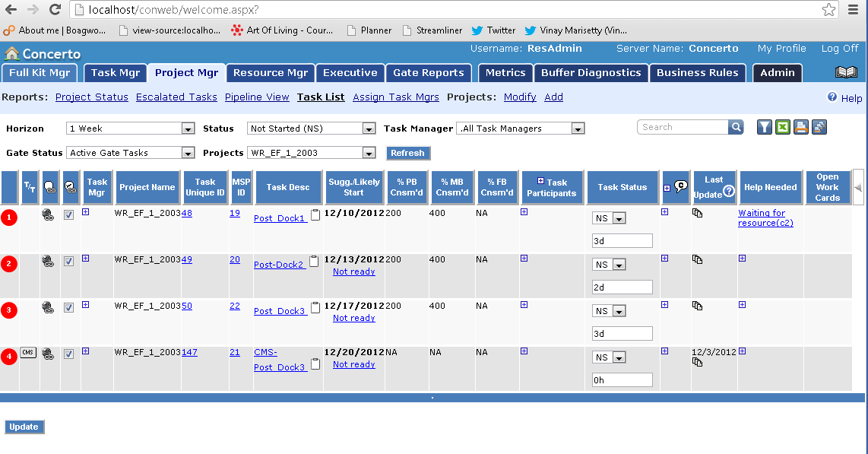The height and width of the screenshot is (454, 868).
Task: Click the chain link icon in Post-Dock2 row
Action: (x=49, y=262)
